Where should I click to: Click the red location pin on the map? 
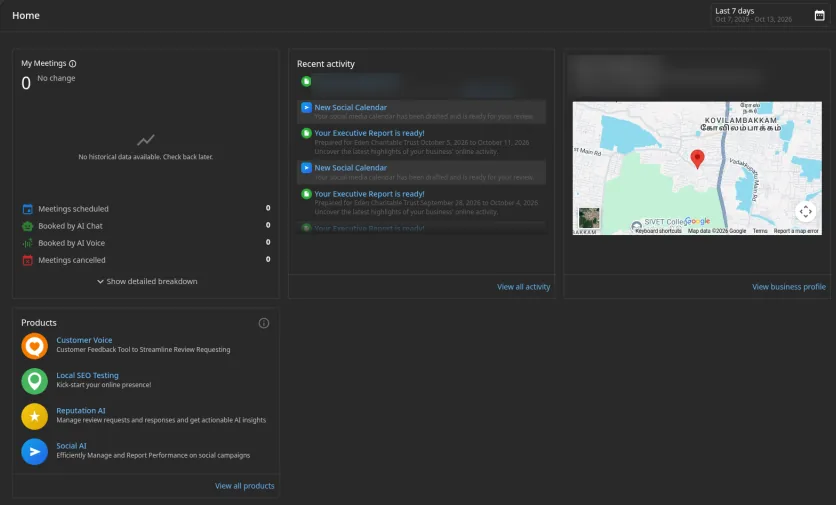click(x=697, y=159)
